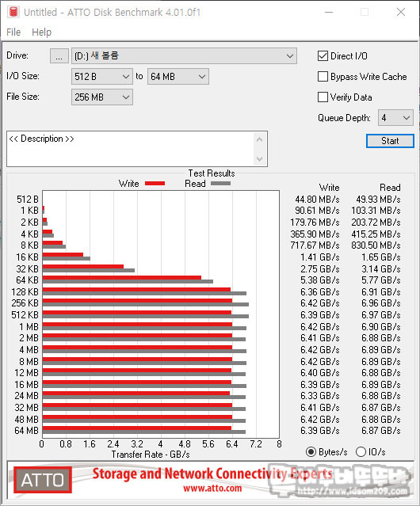Click the 512 KB read value 6.97 GB/s

(381, 314)
